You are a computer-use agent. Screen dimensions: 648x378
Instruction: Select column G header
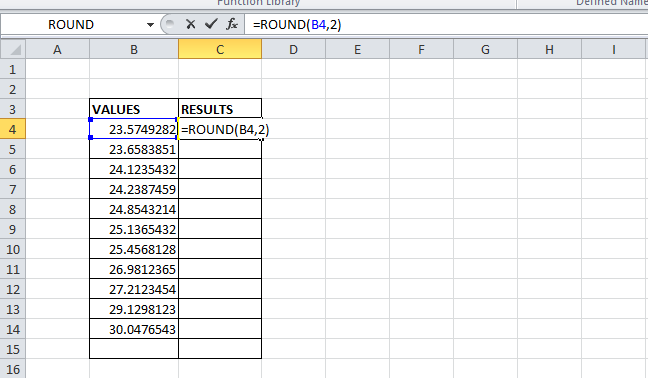486,50
